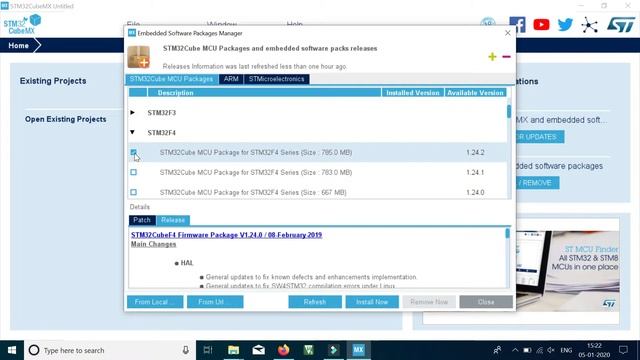Open the Facebook icon in CubeMX header
Image resolution: width=640 pixels, height=360 pixels.
pos(518,24)
